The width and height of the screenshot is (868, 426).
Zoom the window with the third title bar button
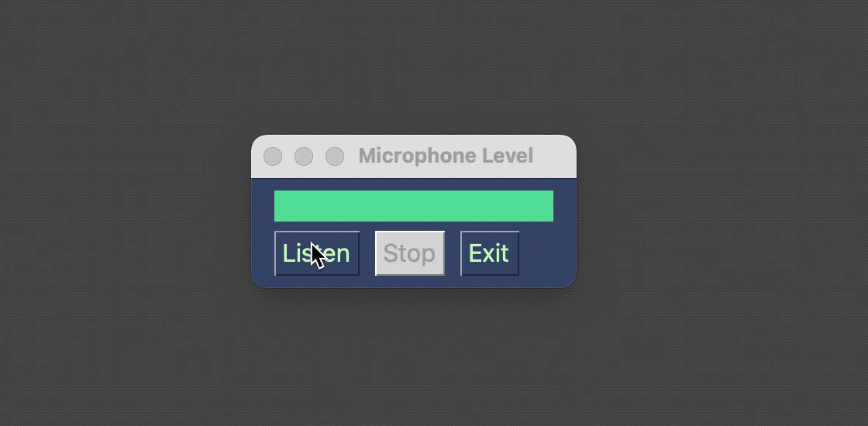[335, 156]
